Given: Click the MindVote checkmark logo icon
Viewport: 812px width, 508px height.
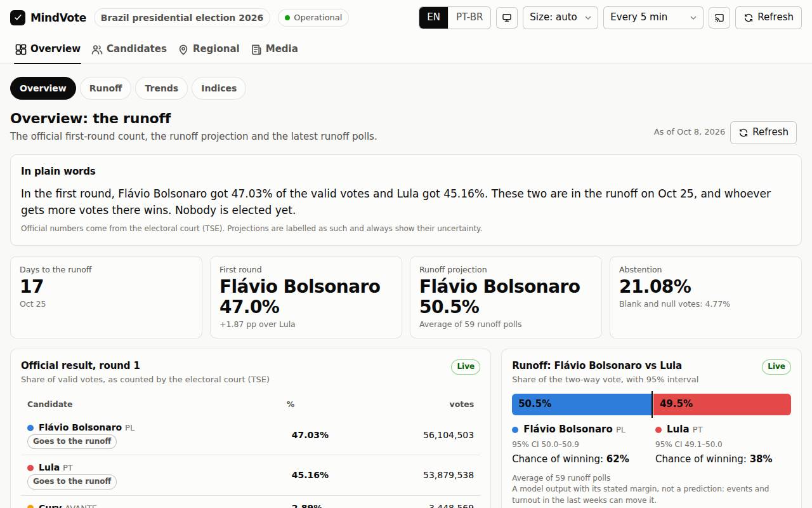Looking at the screenshot, I should pyautogui.click(x=18, y=18).
